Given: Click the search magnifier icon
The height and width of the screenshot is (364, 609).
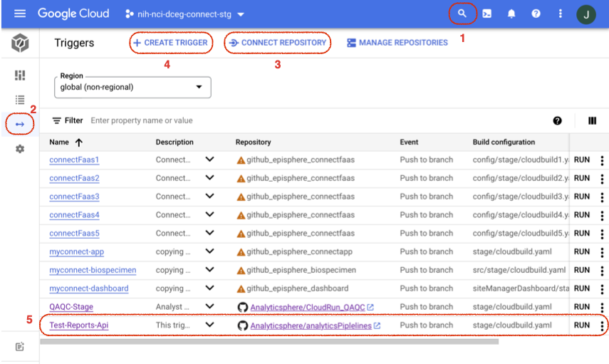Looking at the screenshot, I should [x=462, y=14].
